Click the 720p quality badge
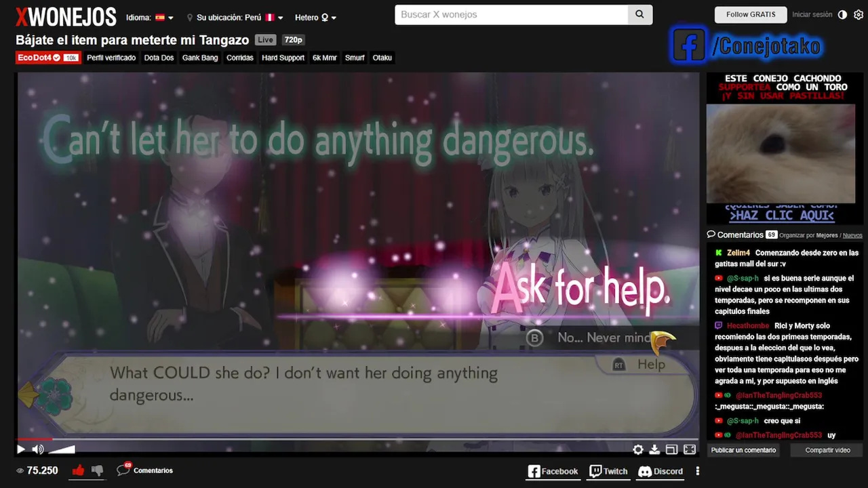Viewport: 868px width, 488px height. pyautogui.click(x=293, y=40)
